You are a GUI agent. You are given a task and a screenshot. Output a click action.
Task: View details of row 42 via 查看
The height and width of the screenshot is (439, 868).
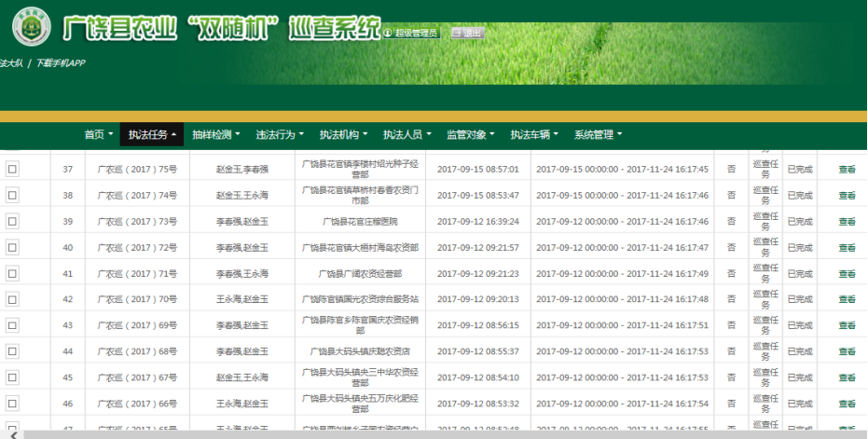(x=846, y=300)
